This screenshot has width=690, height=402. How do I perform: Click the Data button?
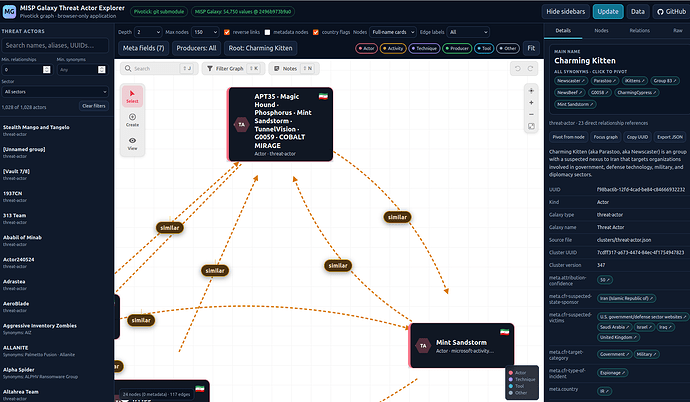click(638, 12)
